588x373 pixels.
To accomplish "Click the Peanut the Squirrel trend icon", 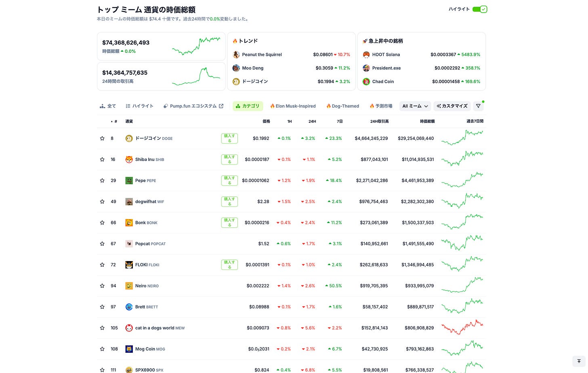I will 236,55.
